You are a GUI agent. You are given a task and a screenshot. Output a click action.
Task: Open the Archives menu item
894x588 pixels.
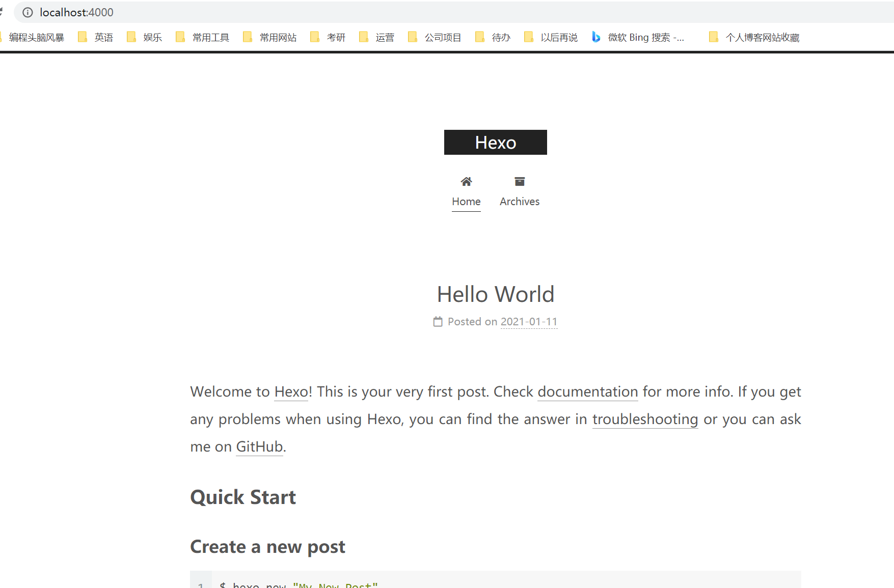coord(520,202)
